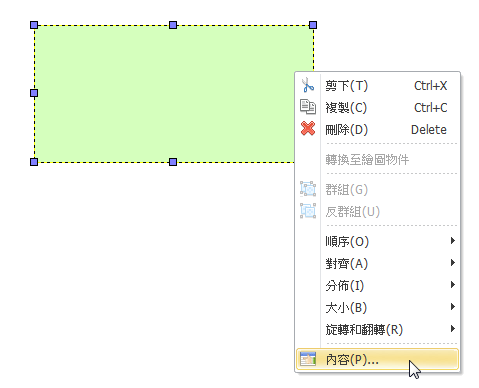479x388 pixels.
Task: Click the Group icon beside 群組(G)
Action: point(308,189)
